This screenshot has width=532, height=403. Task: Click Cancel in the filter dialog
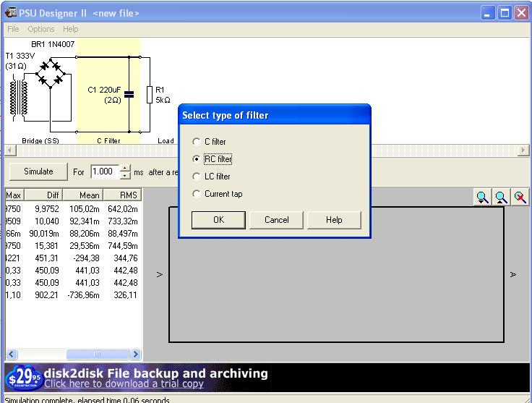click(276, 220)
